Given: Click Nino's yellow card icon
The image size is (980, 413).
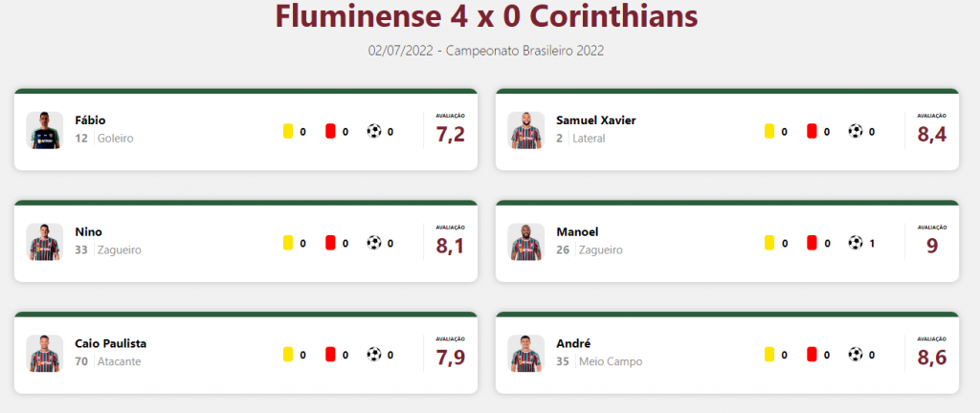Looking at the screenshot, I should coord(288,243).
